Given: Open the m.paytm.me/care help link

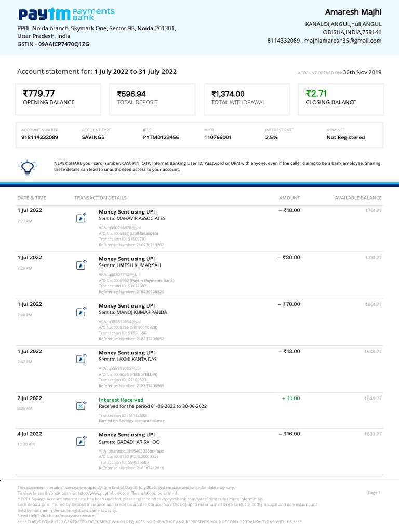Looking at the screenshot, I should [x=72, y=515].
